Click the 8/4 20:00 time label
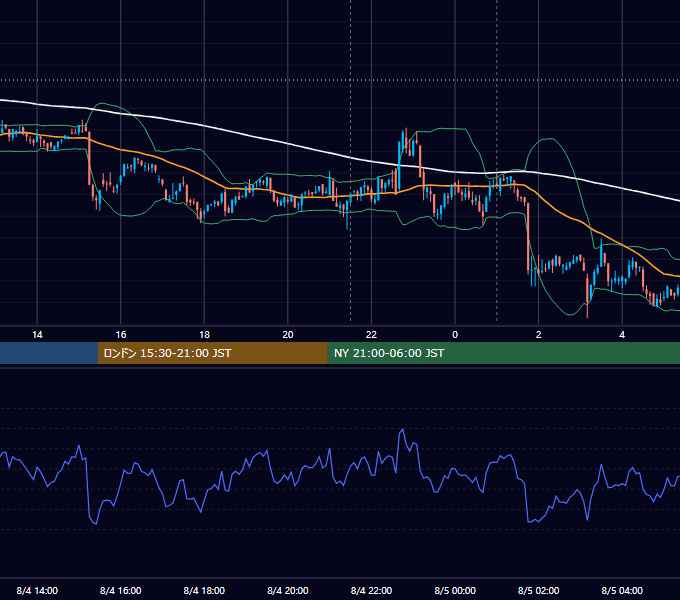The width and height of the screenshot is (680, 600). click(x=288, y=590)
